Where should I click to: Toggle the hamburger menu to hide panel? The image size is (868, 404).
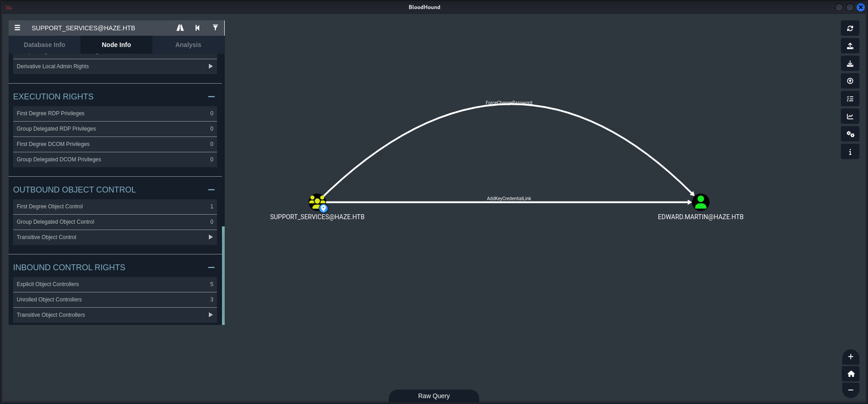pos(17,28)
